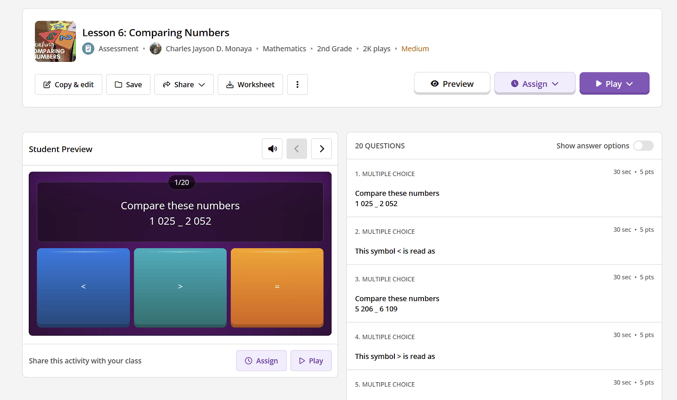Click the lesson title 'Lesson 6: Comparing Numbers'
677x400 pixels.
point(155,32)
